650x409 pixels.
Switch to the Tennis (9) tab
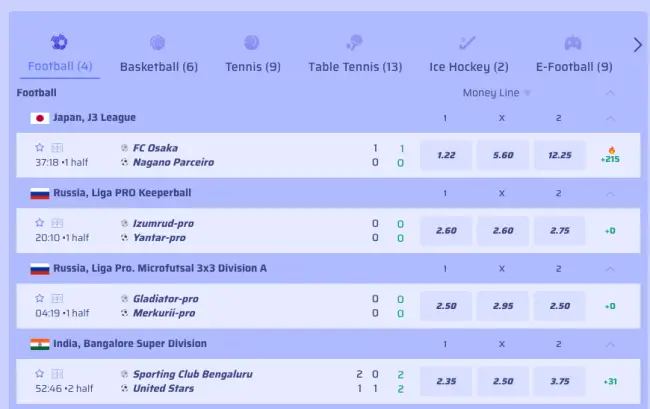pos(253,67)
